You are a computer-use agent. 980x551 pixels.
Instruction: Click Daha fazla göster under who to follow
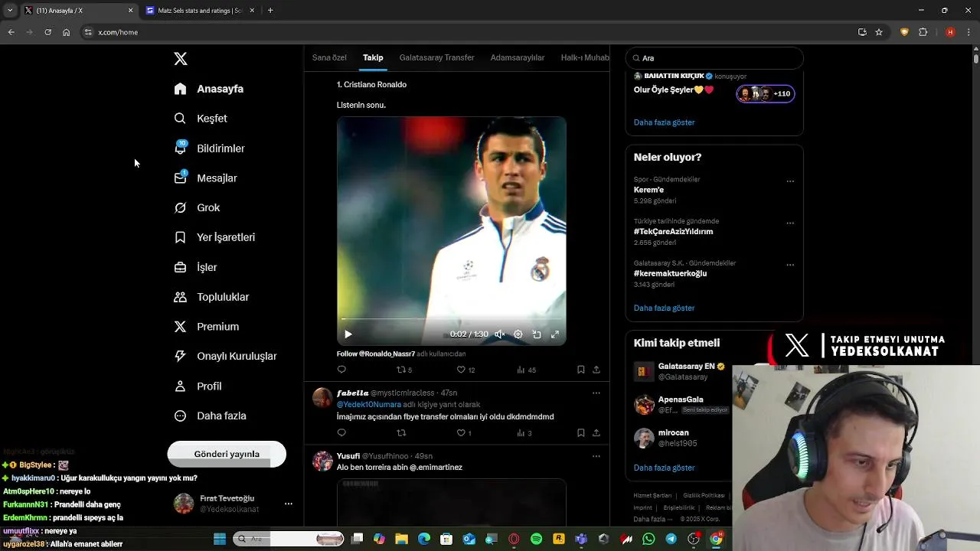pos(664,468)
